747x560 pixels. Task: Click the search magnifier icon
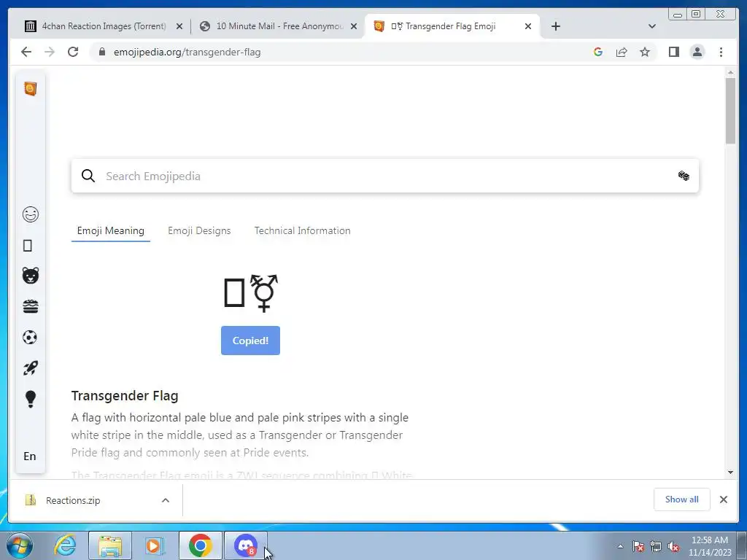[x=88, y=176]
